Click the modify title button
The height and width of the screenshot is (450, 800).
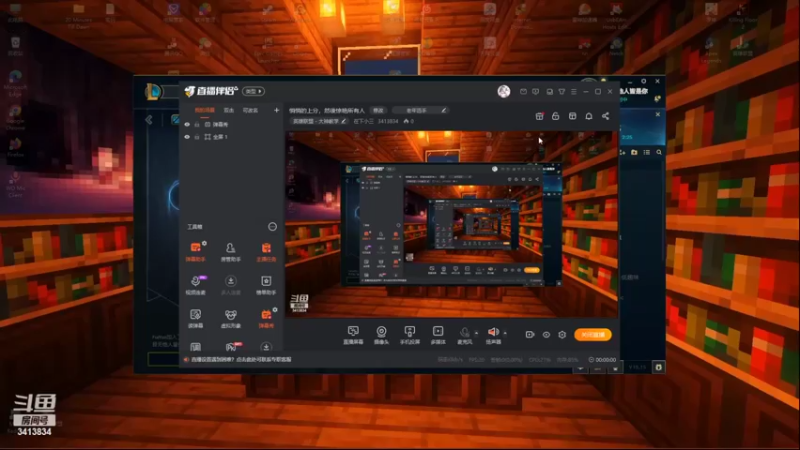378,110
